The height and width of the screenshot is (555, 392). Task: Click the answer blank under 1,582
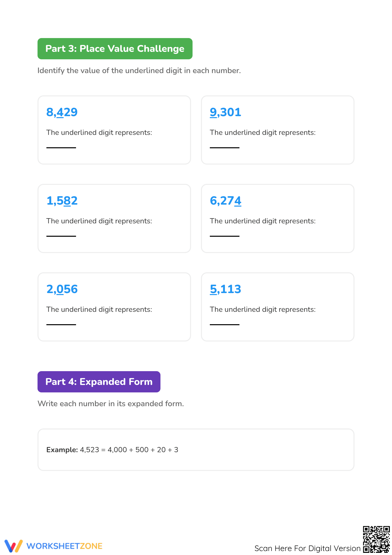click(61, 236)
